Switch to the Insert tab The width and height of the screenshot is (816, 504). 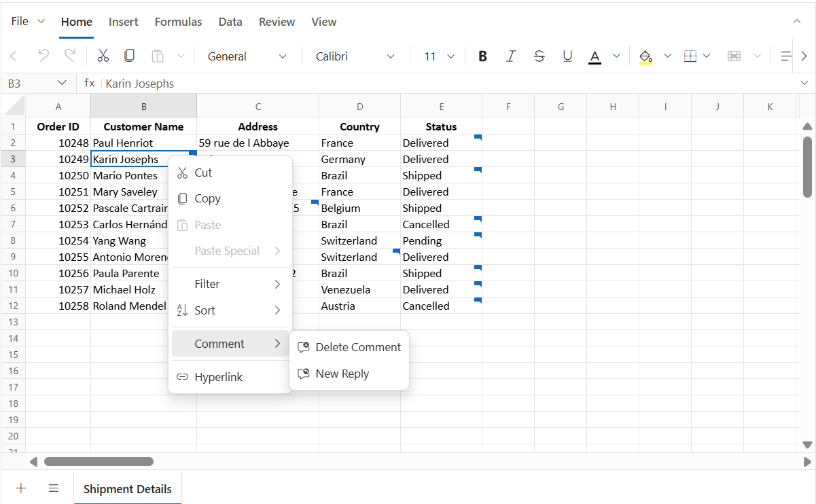(124, 22)
